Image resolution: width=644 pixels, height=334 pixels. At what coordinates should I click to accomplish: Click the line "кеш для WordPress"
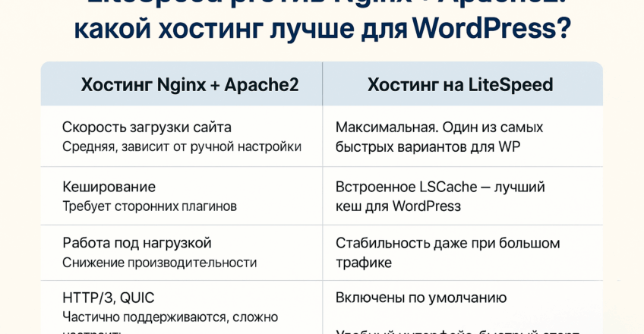[398, 206]
